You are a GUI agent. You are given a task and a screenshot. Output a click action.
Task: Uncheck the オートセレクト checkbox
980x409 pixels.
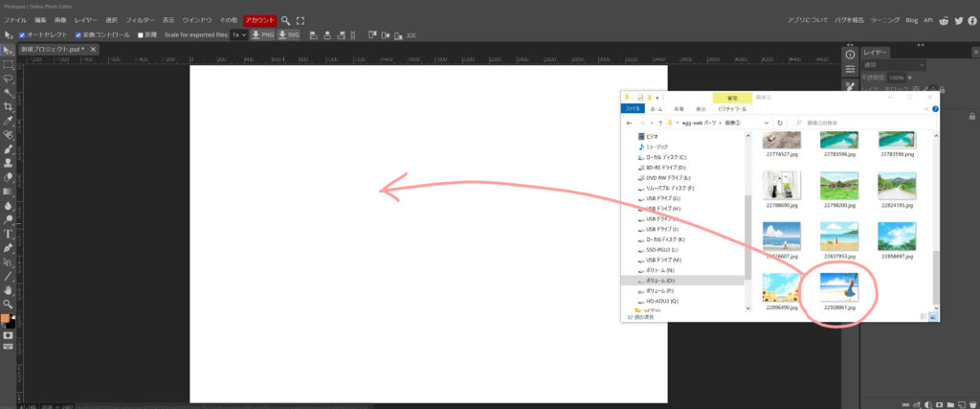pos(22,34)
